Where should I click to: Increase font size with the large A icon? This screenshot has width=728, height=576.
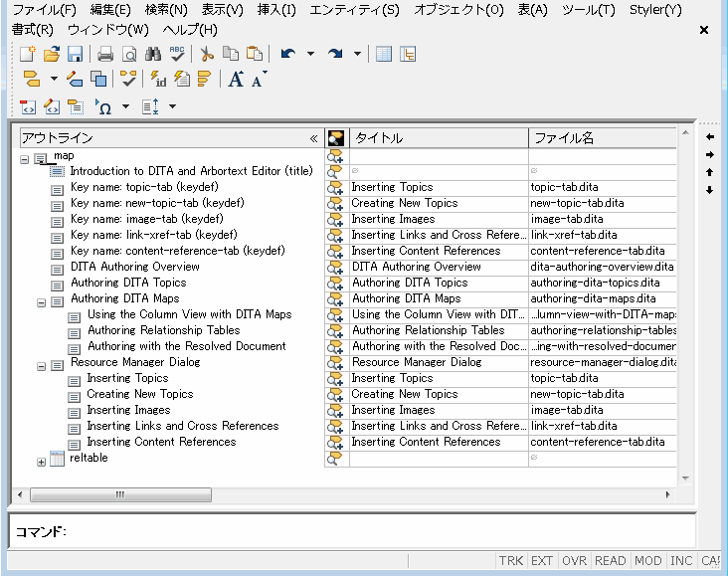(236, 79)
